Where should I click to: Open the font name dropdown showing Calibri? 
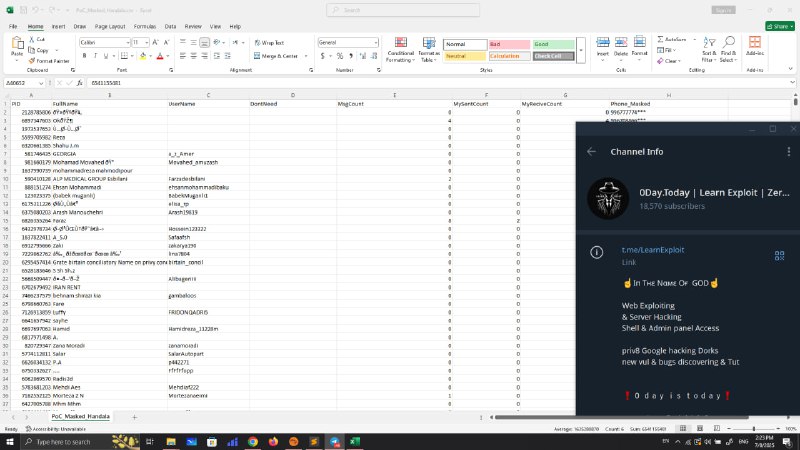coord(127,42)
